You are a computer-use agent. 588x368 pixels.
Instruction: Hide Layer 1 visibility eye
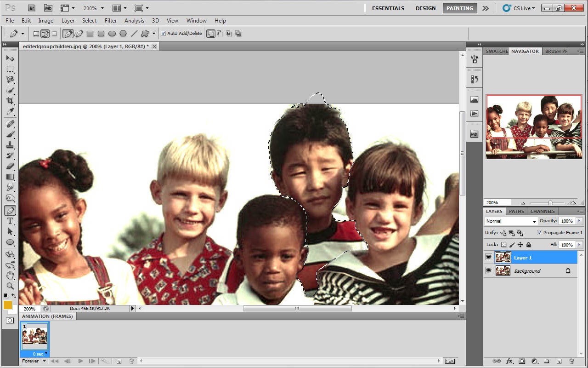point(488,258)
